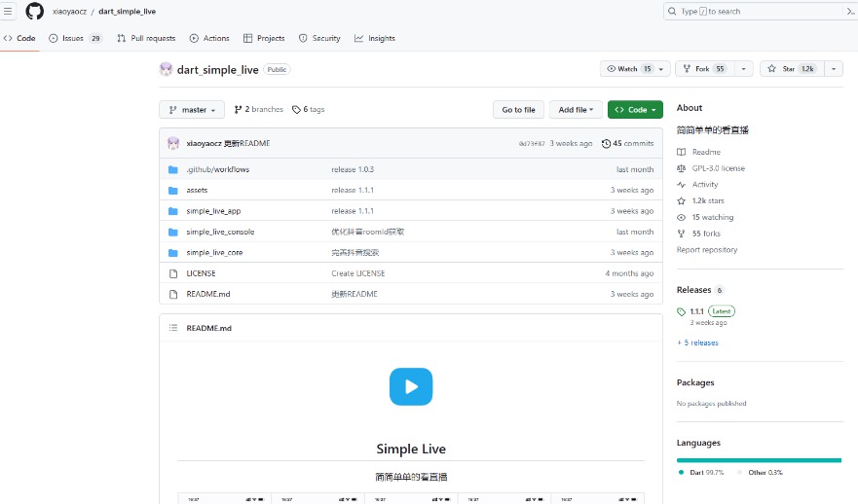Open the GPL-3.0 license link

point(719,168)
